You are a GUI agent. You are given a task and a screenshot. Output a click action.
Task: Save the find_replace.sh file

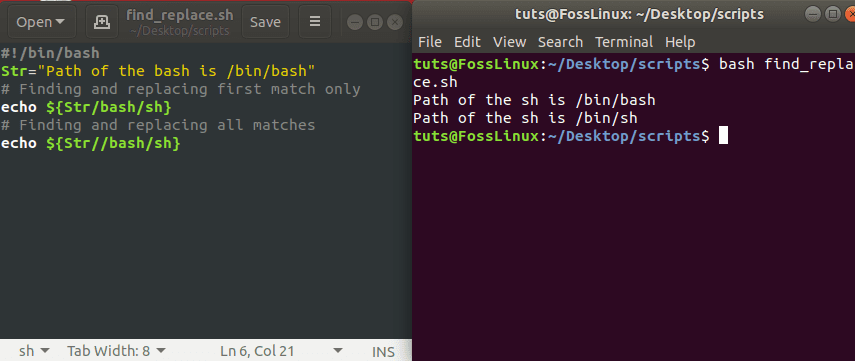coord(265,22)
